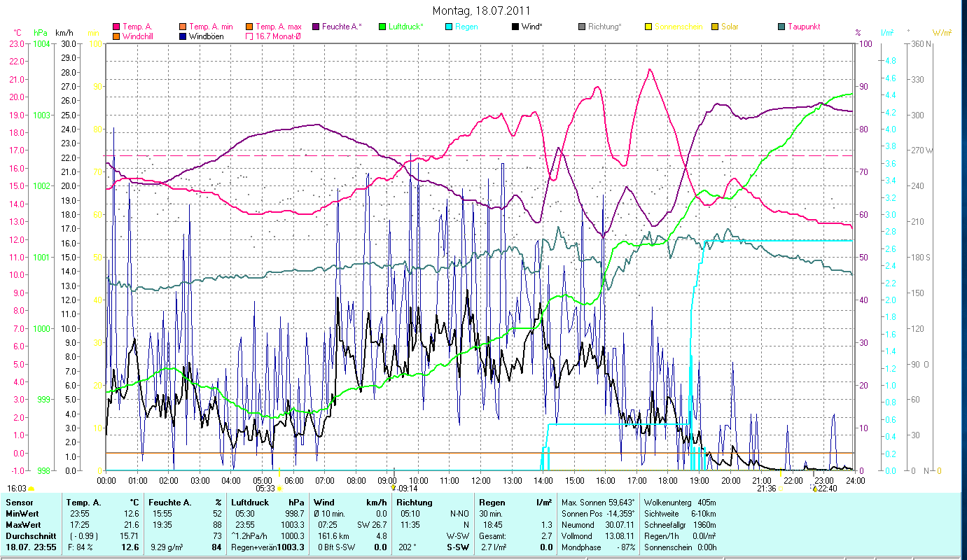Click the chart title Montag, 18.07.2011

coord(482,10)
